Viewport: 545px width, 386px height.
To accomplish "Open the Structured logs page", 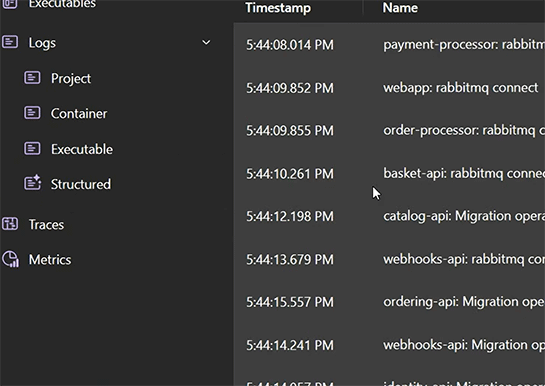I will [x=81, y=184].
